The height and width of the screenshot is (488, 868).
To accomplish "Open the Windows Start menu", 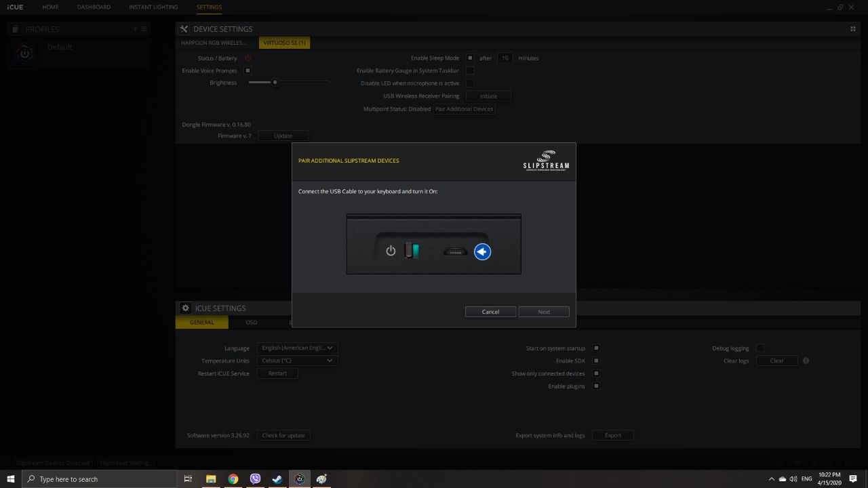I will [11, 479].
